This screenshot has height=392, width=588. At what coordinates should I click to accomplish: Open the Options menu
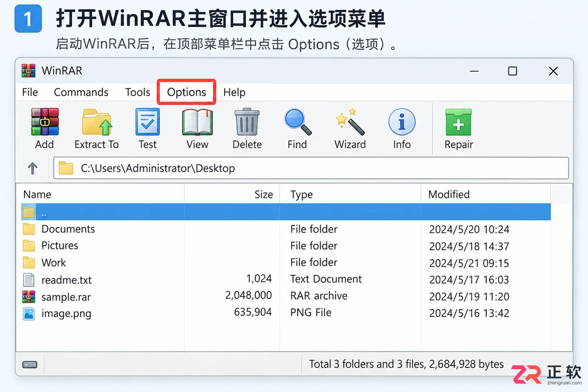pyautogui.click(x=187, y=92)
